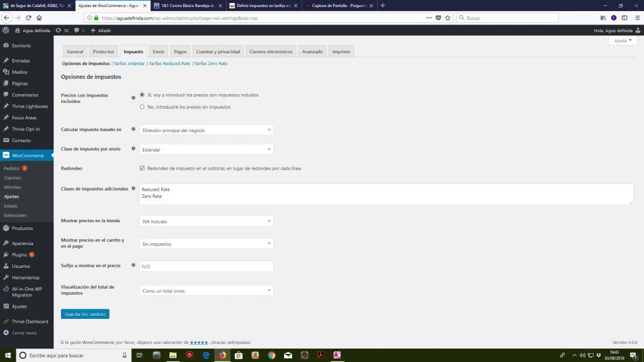Viewport: 644px width, 362px height.
Task: Open Windows Start menu
Action: coord(8,355)
